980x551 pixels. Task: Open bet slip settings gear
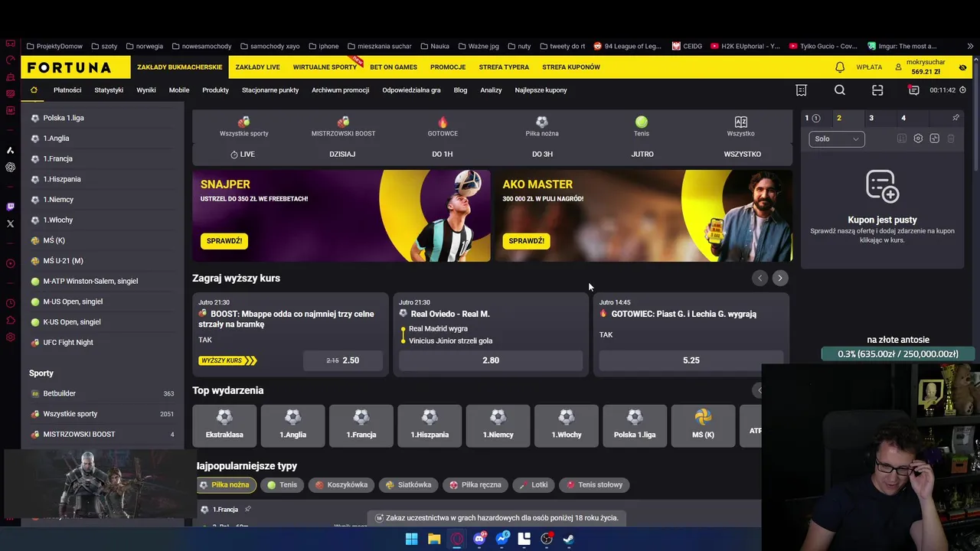click(918, 139)
